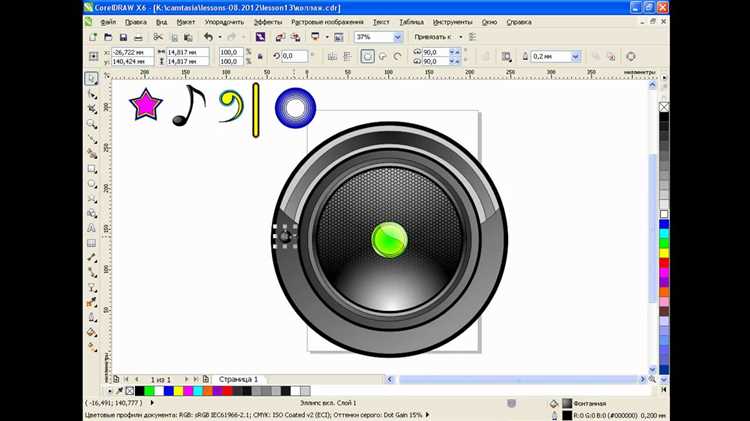
Task: Select the Zoom magnifier tool
Action: 92,124
